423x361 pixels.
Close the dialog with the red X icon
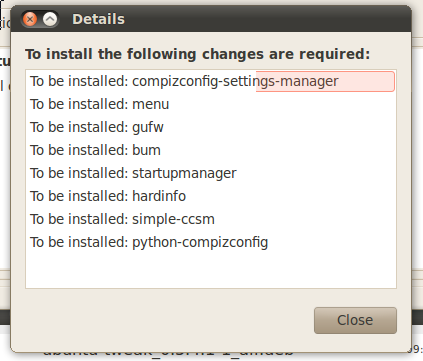point(30,19)
